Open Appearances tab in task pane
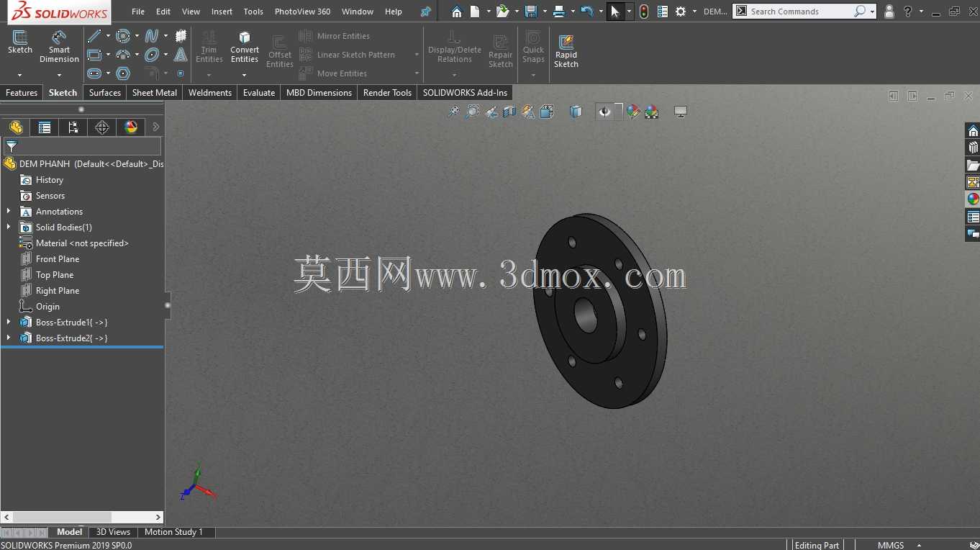 pos(973,199)
